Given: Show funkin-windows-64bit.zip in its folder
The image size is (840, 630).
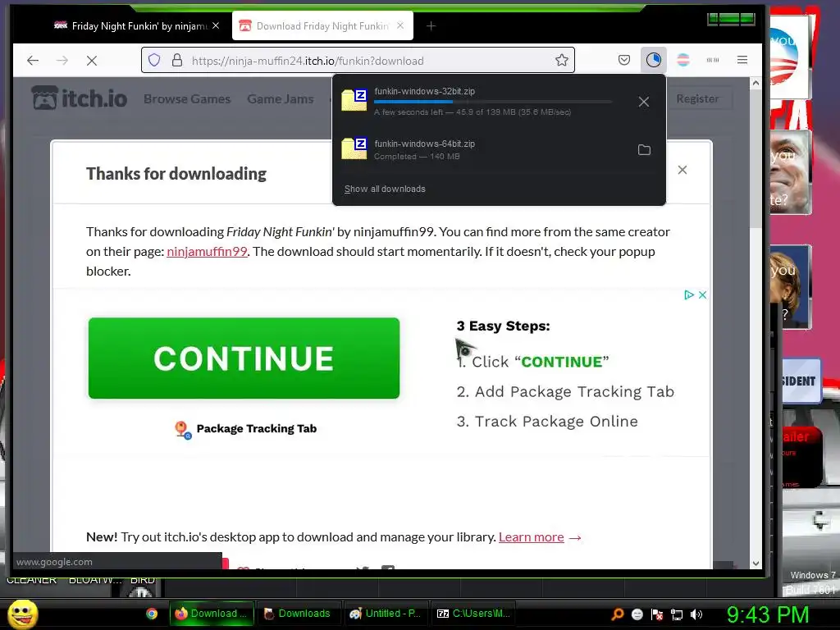Looking at the screenshot, I should coord(644,150).
